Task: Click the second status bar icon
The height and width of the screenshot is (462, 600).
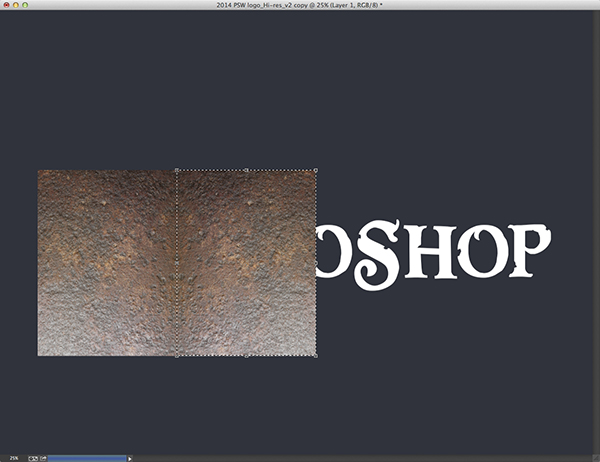Action: [x=43, y=458]
